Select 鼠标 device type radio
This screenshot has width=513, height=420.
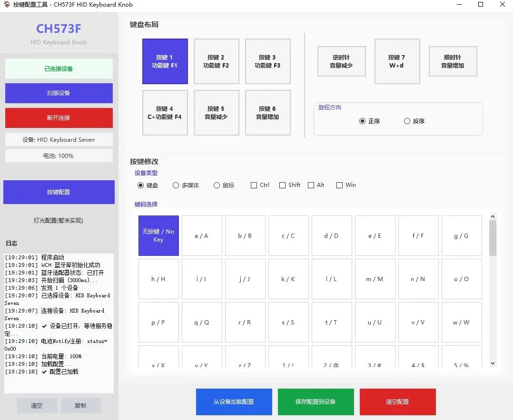tap(224, 186)
